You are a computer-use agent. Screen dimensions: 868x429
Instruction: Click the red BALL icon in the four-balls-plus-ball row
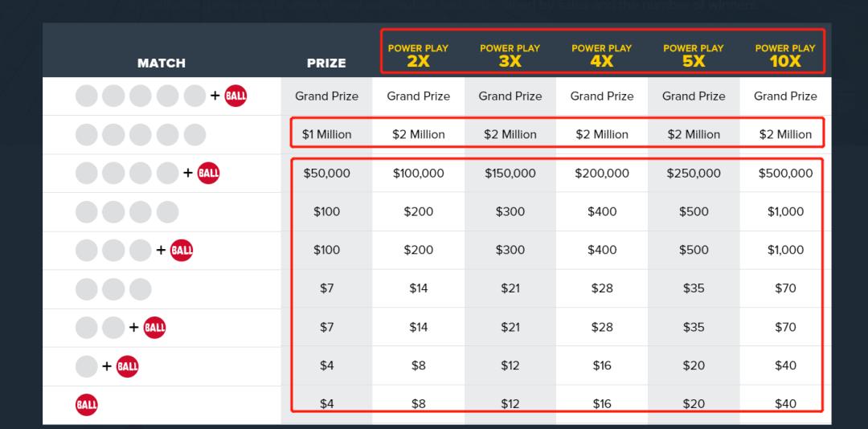[x=208, y=173]
